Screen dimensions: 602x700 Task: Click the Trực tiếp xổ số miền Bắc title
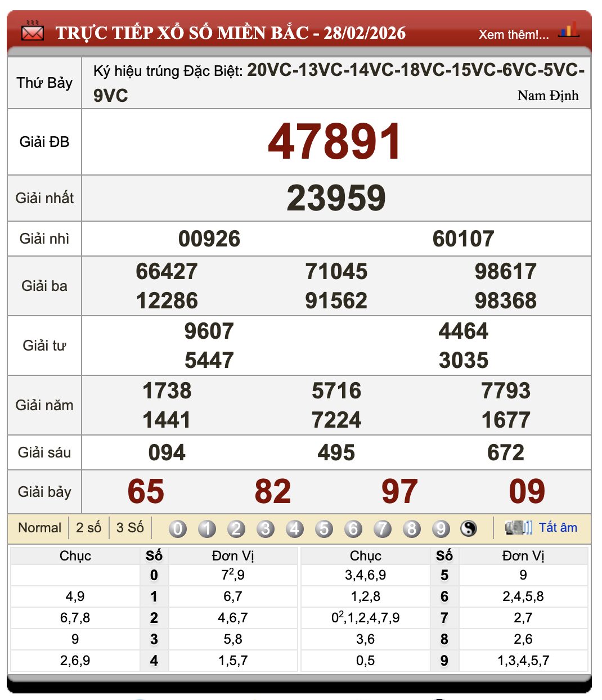pyautogui.click(x=231, y=33)
